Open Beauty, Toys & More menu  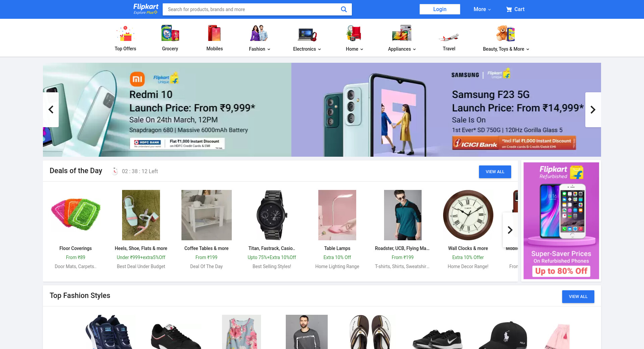(506, 49)
